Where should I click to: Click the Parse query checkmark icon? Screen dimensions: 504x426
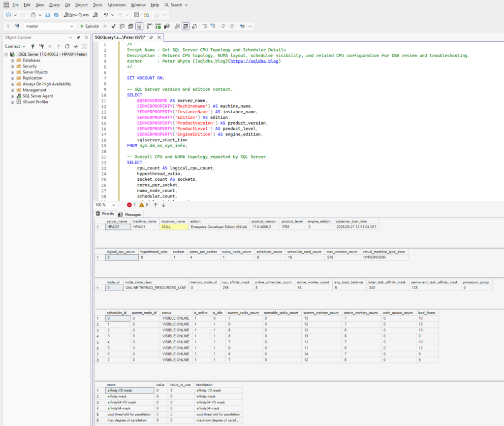tap(113, 26)
